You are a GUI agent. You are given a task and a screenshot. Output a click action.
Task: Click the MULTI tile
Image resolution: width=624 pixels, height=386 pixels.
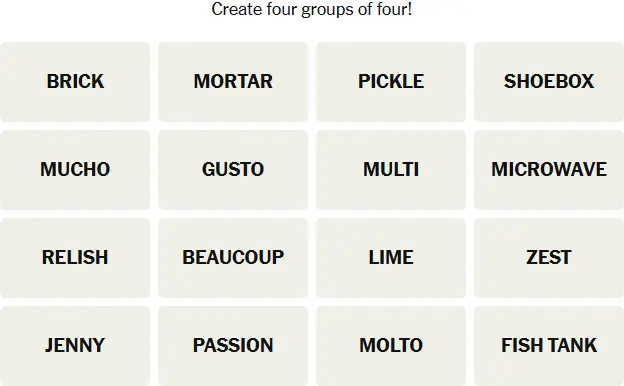(x=391, y=170)
